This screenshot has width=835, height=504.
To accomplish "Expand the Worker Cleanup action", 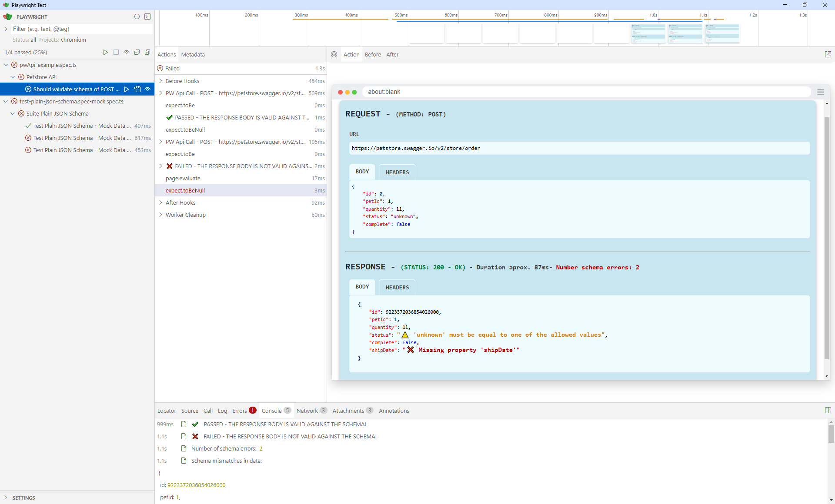I will point(160,215).
